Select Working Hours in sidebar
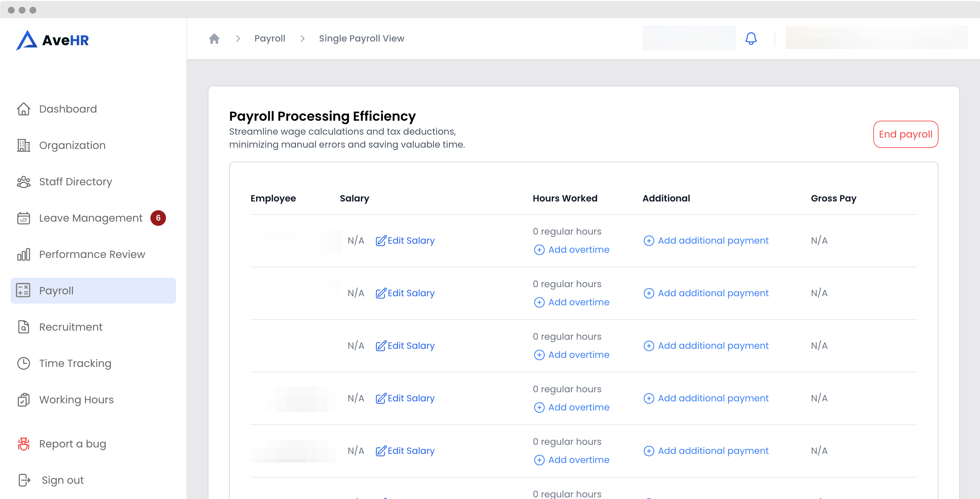 [x=76, y=400]
